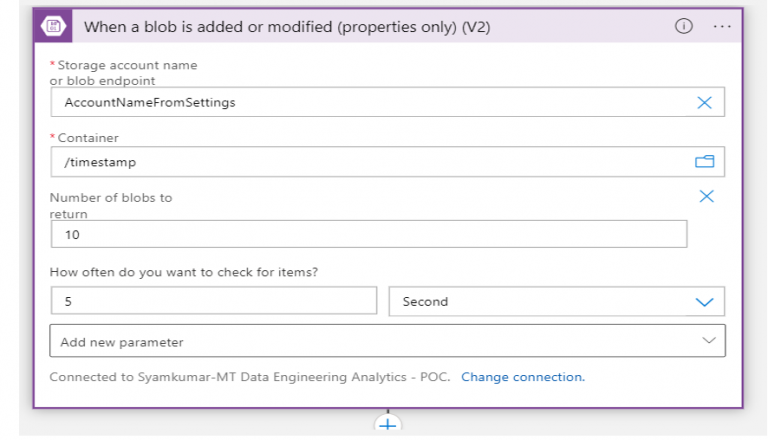Click the AccountNameFromSettings input field
This screenshot has width=768, height=440.
coord(370,102)
